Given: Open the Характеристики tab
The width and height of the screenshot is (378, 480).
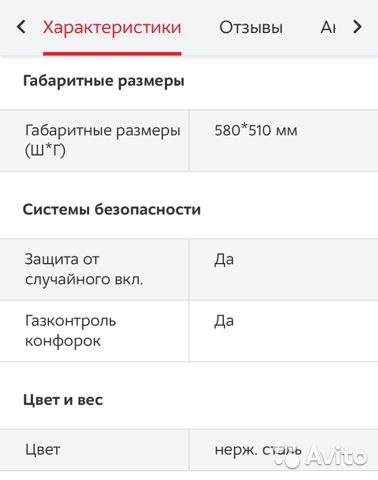Looking at the screenshot, I should point(112,27).
